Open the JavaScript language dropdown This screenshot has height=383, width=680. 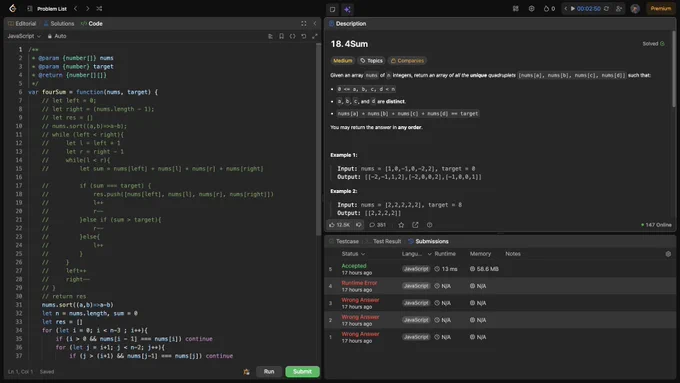[24, 36]
